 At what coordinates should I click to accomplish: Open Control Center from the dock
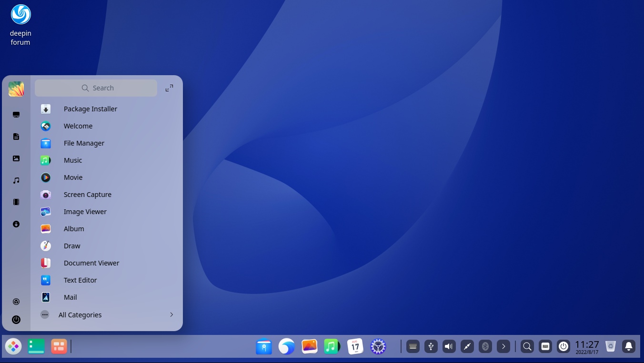(x=378, y=346)
